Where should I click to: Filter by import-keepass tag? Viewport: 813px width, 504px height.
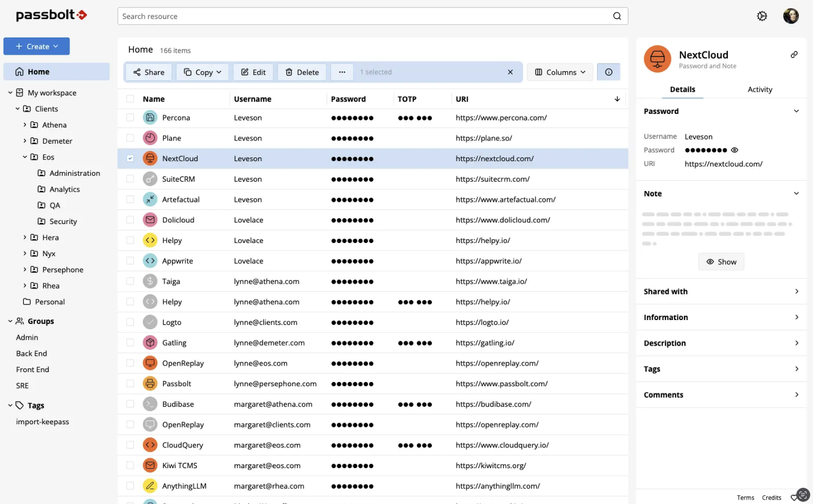42,422
